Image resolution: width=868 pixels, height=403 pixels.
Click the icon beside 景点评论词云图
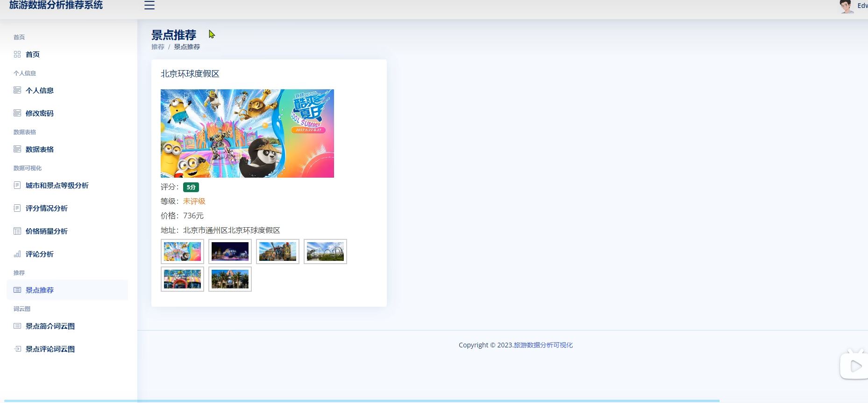click(x=17, y=349)
